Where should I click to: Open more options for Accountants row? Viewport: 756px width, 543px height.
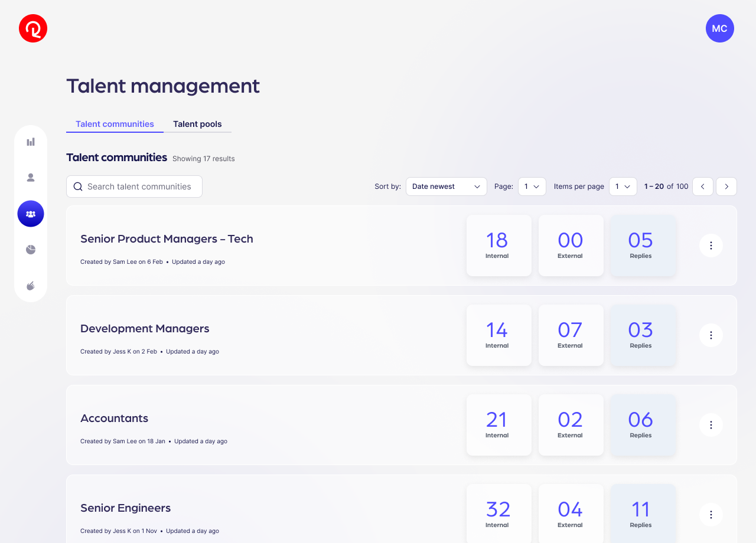tap(711, 425)
